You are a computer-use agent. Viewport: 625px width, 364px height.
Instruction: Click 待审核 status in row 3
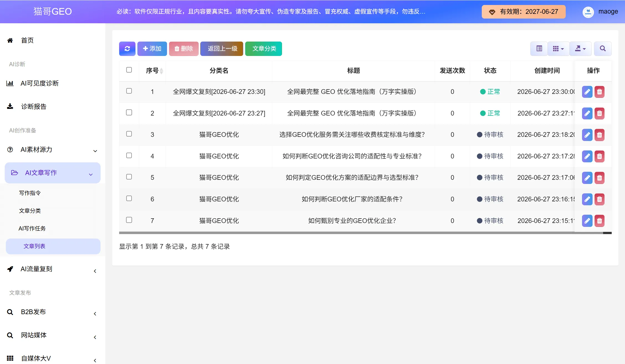[x=490, y=135]
